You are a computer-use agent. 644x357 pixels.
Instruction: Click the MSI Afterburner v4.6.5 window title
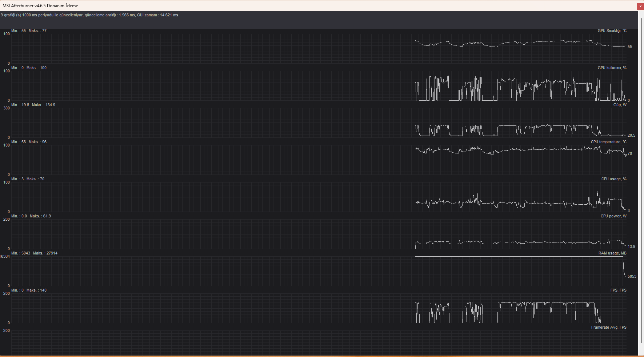tap(40, 6)
